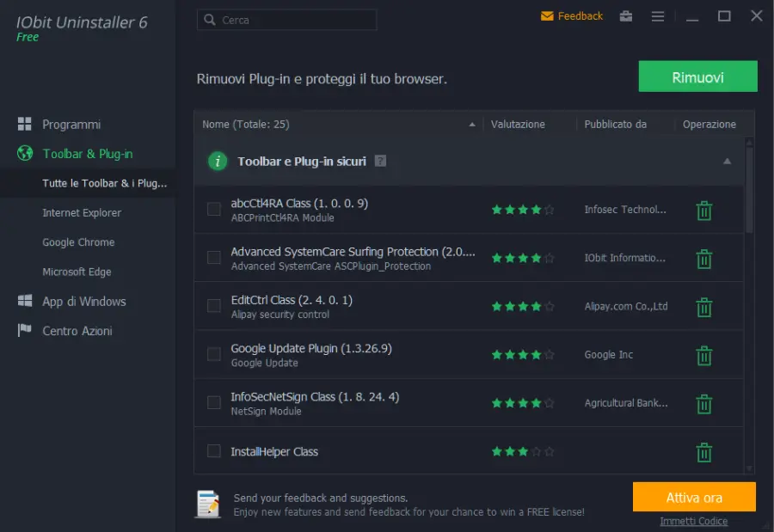Remove Google Update Plugin via trash icon
The height and width of the screenshot is (532, 774).
[x=704, y=355]
